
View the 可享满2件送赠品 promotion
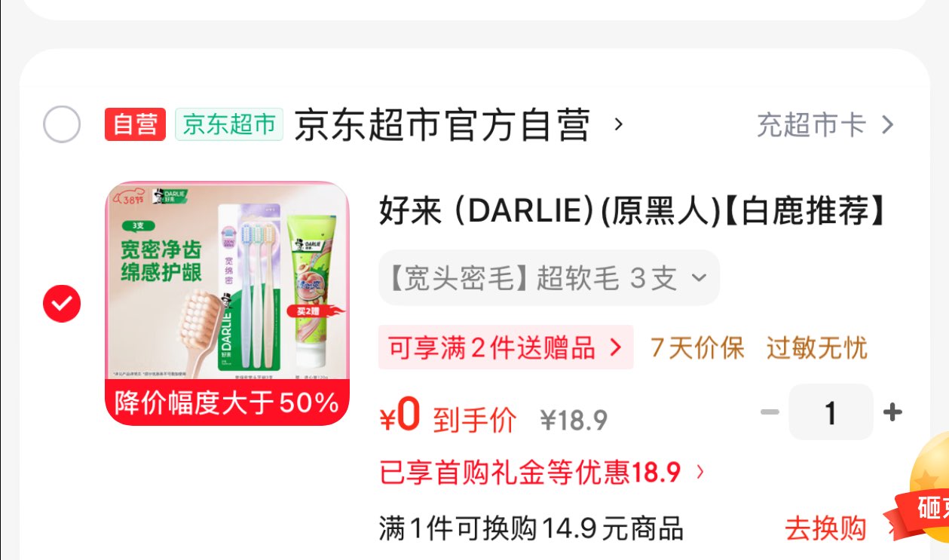coord(505,347)
